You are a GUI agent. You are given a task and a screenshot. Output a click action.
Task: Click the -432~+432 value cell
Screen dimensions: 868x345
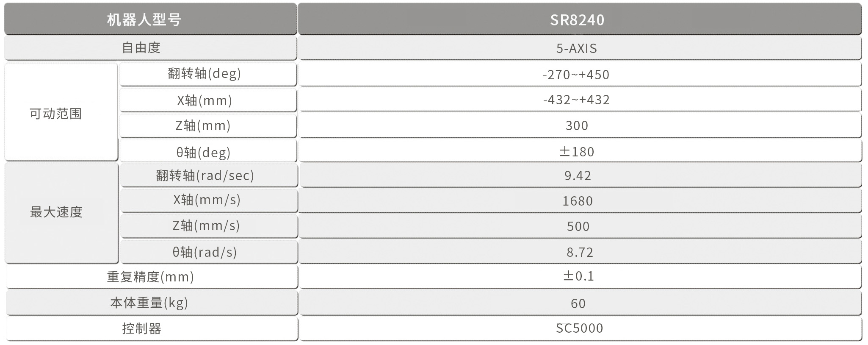pyautogui.click(x=576, y=100)
